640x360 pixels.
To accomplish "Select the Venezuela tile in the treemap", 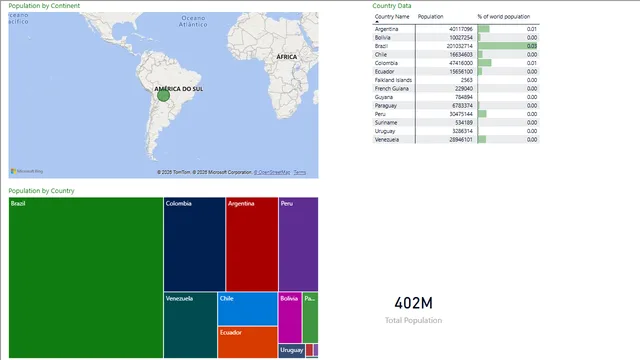I will click(191, 325).
